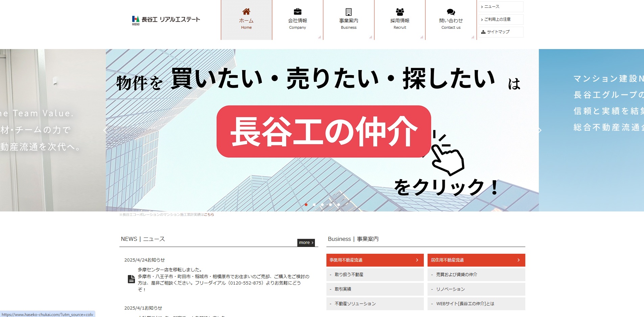The width and height of the screenshot is (644, 317).
Task: Open ご利用上の注意 in top-right menu
Action: (501, 19)
